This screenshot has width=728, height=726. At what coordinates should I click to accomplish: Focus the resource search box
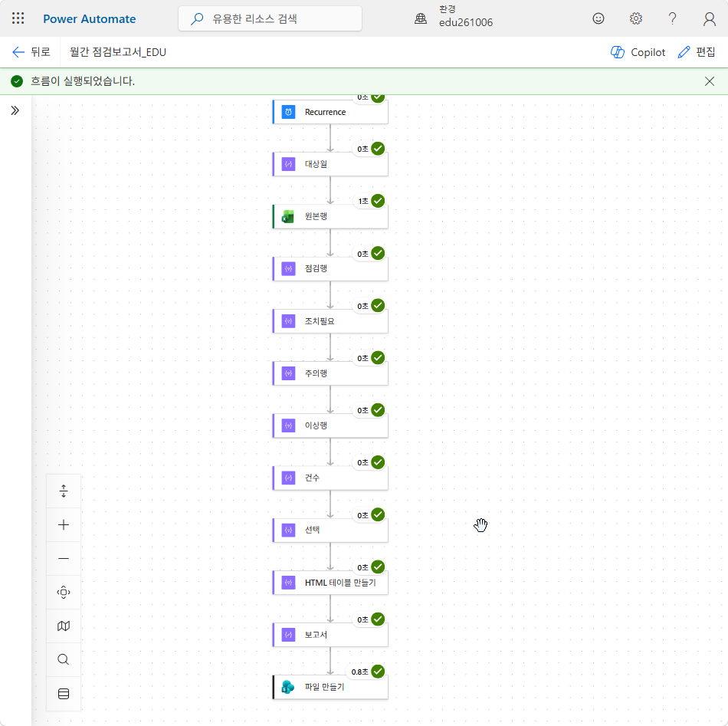pos(270,18)
